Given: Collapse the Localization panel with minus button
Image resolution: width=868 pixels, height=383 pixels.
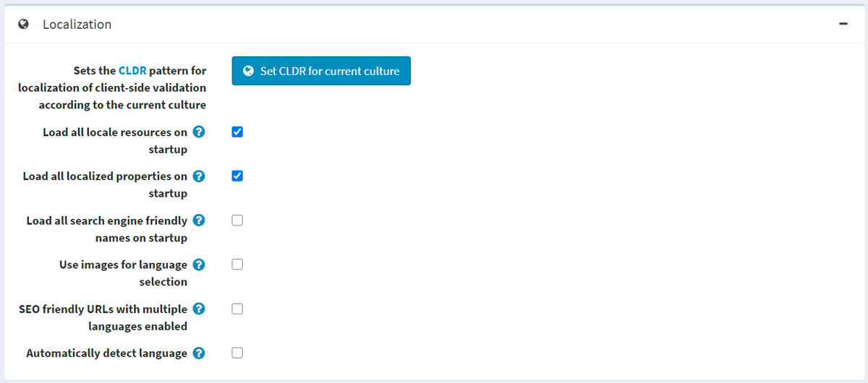Looking at the screenshot, I should (x=843, y=24).
